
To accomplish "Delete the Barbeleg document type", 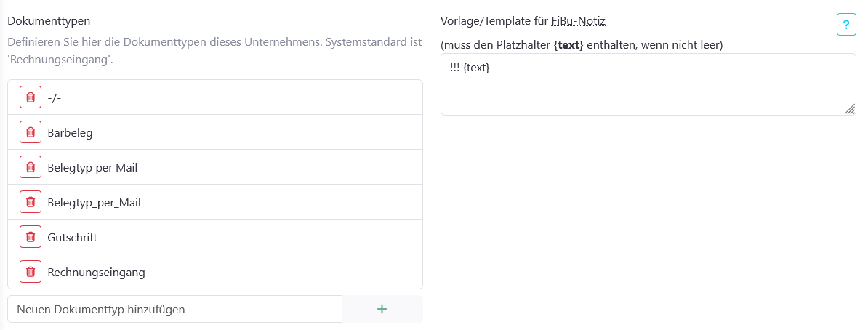I will (30, 132).
